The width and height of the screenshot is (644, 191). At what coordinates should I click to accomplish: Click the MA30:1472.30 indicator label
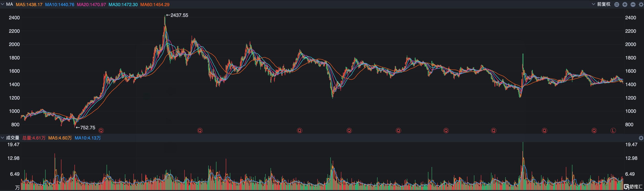[123, 4]
